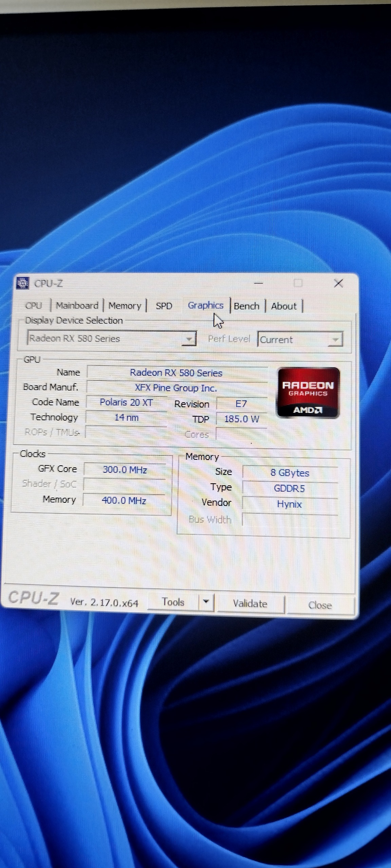Click the Memory Size value field
The height and width of the screenshot is (868, 391).
[x=290, y=473]
